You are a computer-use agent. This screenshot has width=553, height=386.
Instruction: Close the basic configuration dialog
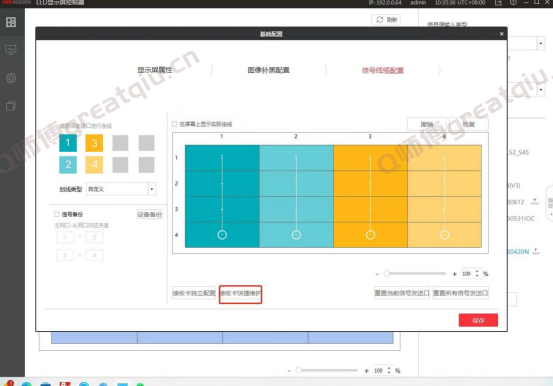pos(502,34)
